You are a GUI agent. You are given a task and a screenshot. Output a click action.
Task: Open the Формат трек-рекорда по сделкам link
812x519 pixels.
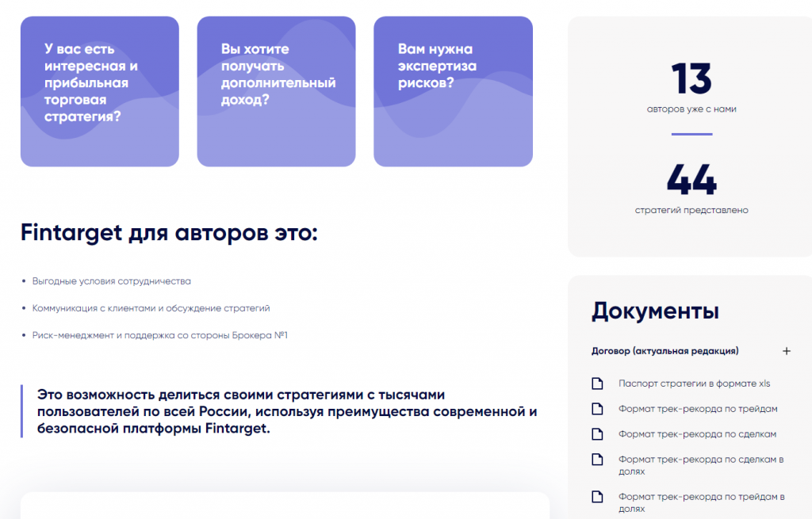[697, 434]
